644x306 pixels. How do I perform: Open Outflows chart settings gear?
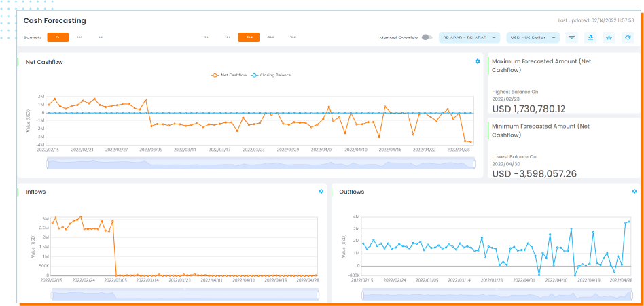[634, 191]
